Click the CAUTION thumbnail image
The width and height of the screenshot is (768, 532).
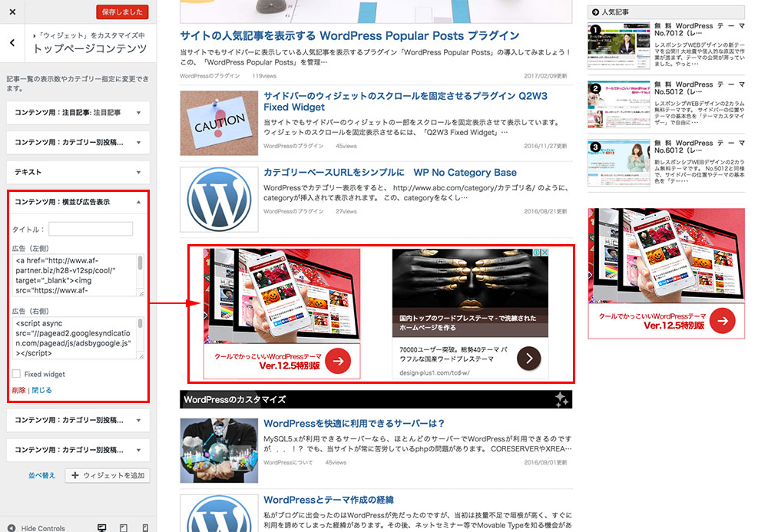tap(219, 123)
